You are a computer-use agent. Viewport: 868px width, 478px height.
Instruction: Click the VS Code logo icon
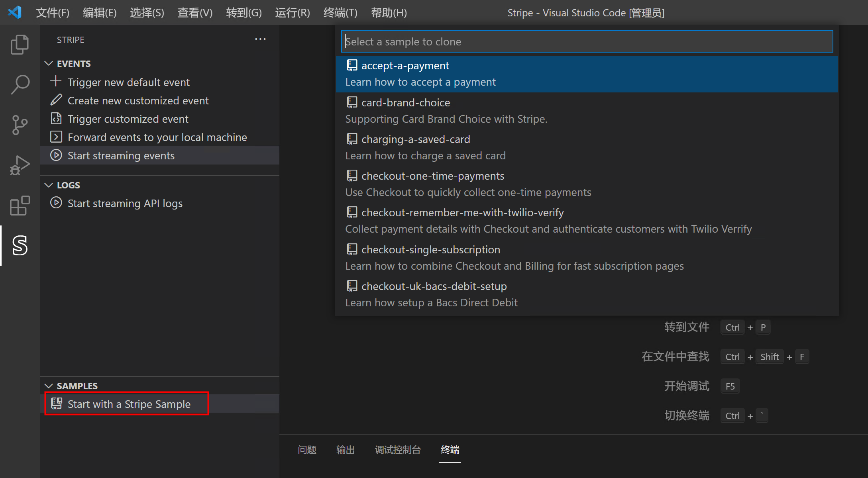pyautogui.click(x=15, y=12)
